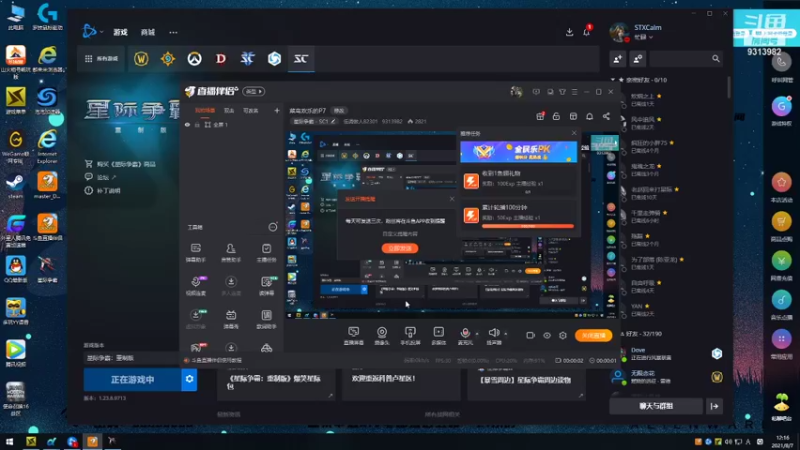This screenshot has height=450, width=800.
Task: Edit the stream category SC1 pencil
Action: (333, 121)
